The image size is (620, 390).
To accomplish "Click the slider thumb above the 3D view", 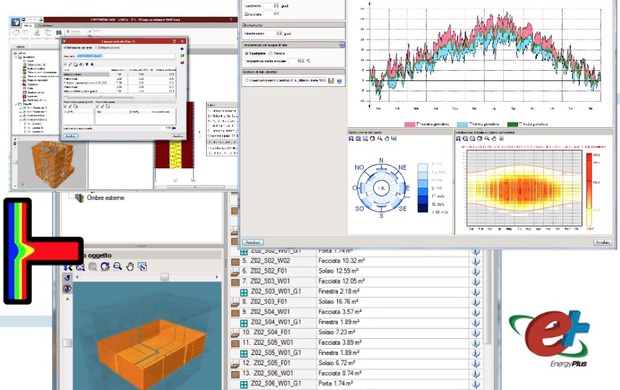I will pyautogui.click(x=164, y=277).
